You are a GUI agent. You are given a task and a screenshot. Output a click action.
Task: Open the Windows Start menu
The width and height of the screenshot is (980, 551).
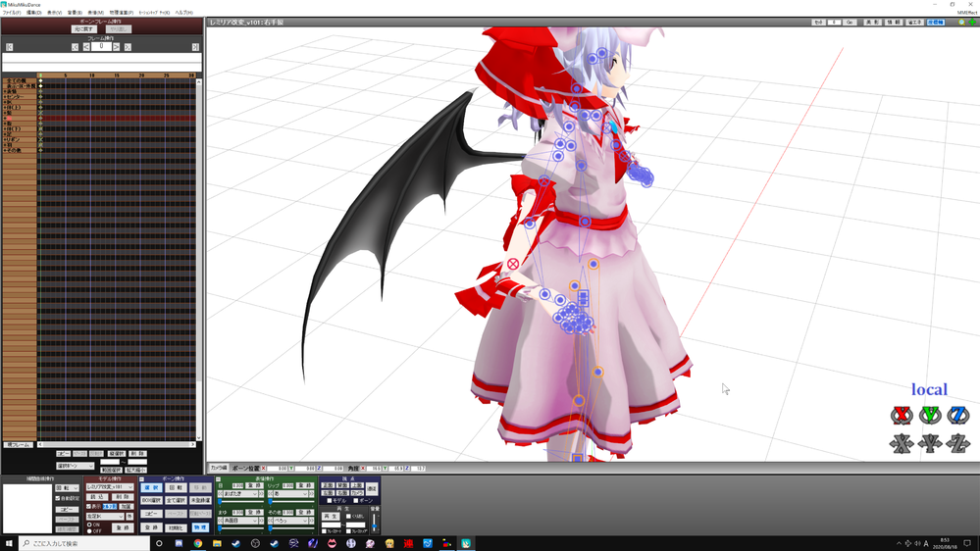point(9,543)
